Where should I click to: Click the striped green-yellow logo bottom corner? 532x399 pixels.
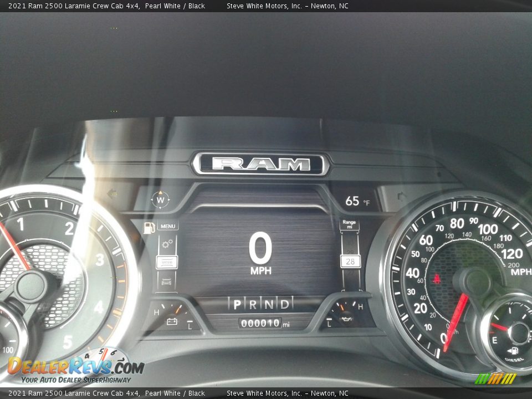point(495,378)
